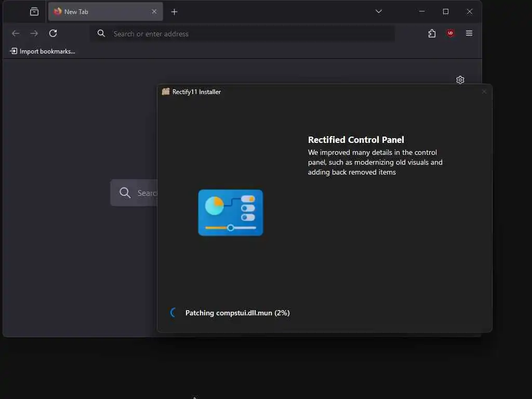Open new tab page settings gear

tap(460, 79)
